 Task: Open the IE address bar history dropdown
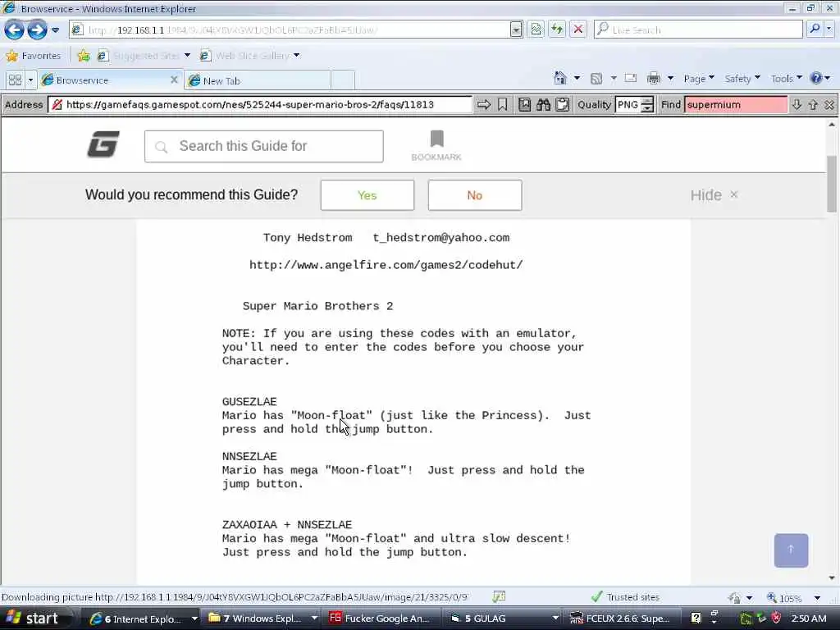pyautogui.click(x=516, y=30)
